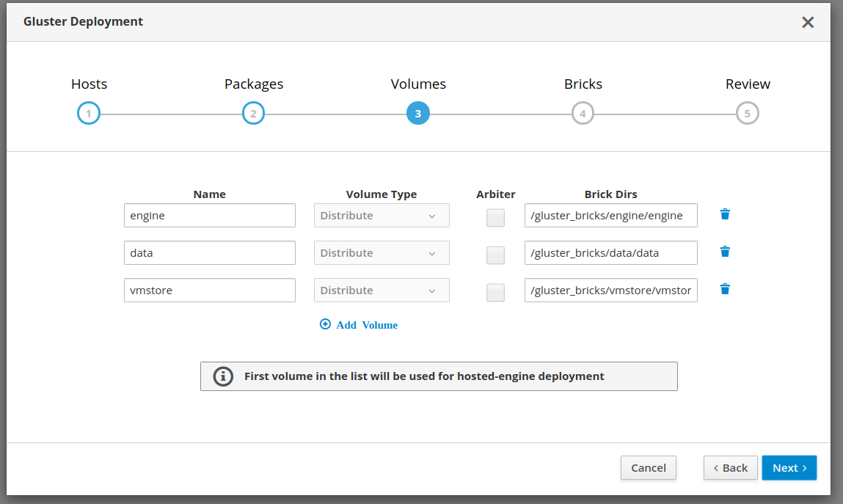Image resolution: width=843 pixels, height=504 pixels.
Task: Open the vmstore Volume Type dropdown
Action: [382, 291]
